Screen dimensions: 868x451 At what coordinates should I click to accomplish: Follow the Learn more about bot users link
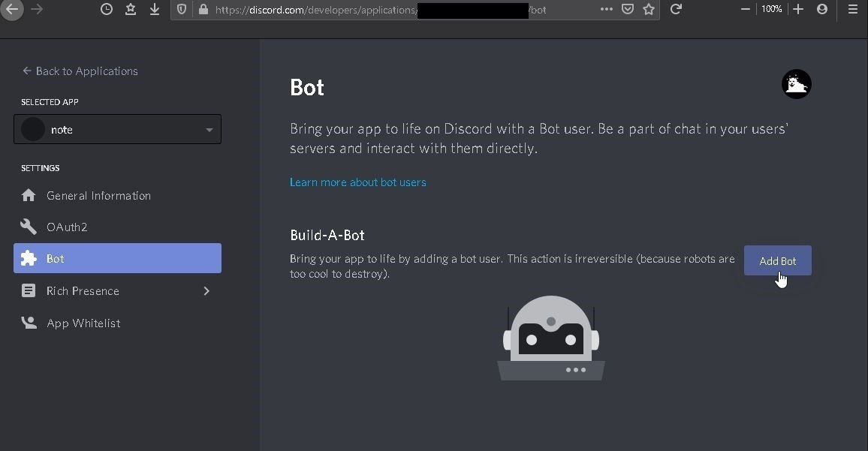click(x=357, y=182)
